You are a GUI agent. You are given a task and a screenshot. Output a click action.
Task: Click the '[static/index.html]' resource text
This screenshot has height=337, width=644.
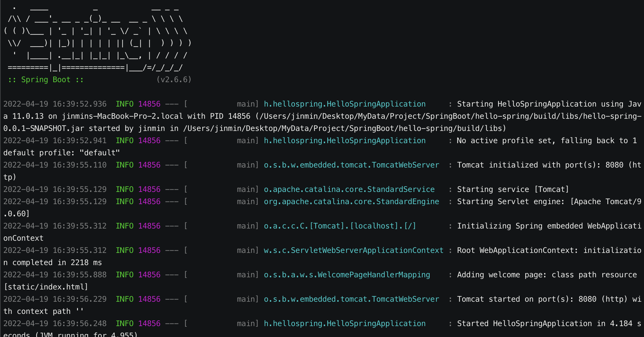pos(46,287)
